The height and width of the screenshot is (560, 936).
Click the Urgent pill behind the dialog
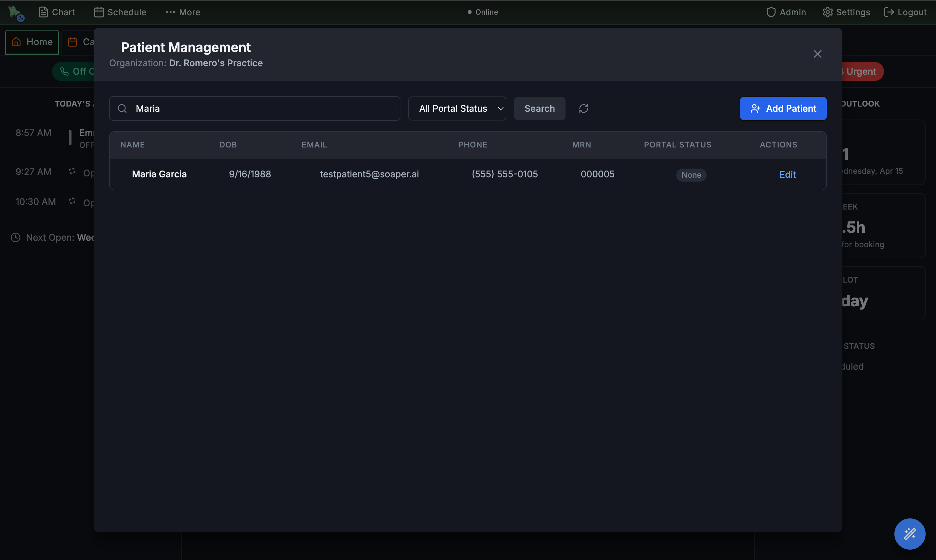click(x=863, y=71)
